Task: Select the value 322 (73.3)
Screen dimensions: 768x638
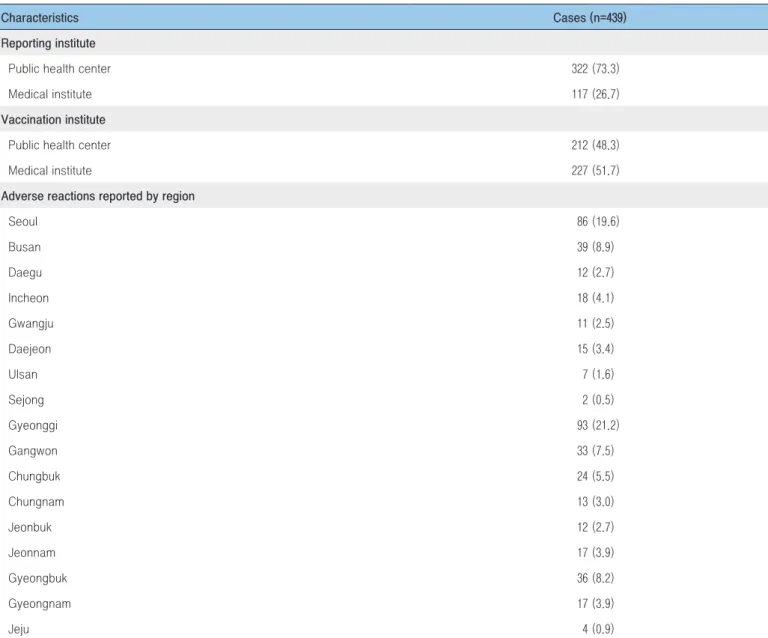Action: [595, 69]
